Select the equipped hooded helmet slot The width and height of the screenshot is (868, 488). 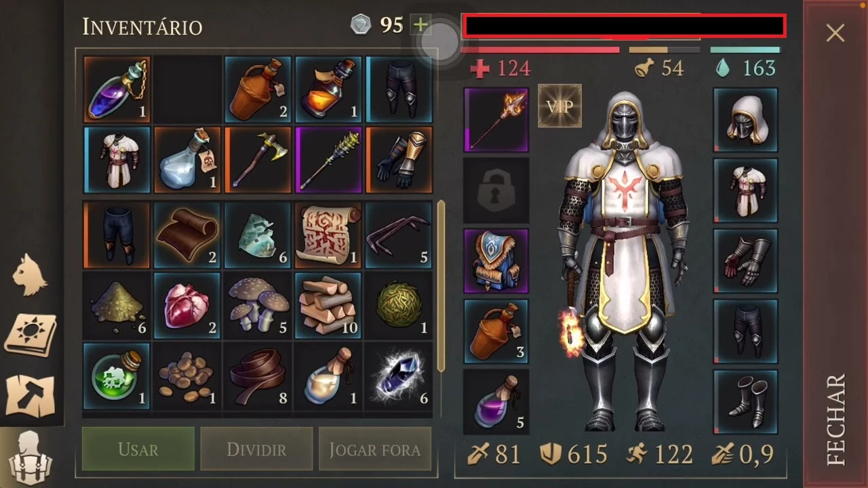(746, 120)
